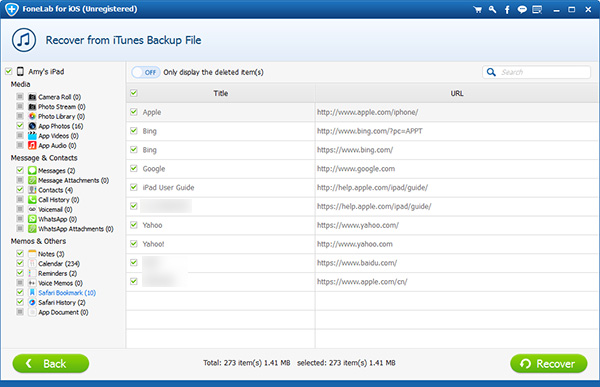Click the Safari History compass icon
The width and height of the screenshot is (600, 387).
[x=32, y=302]
